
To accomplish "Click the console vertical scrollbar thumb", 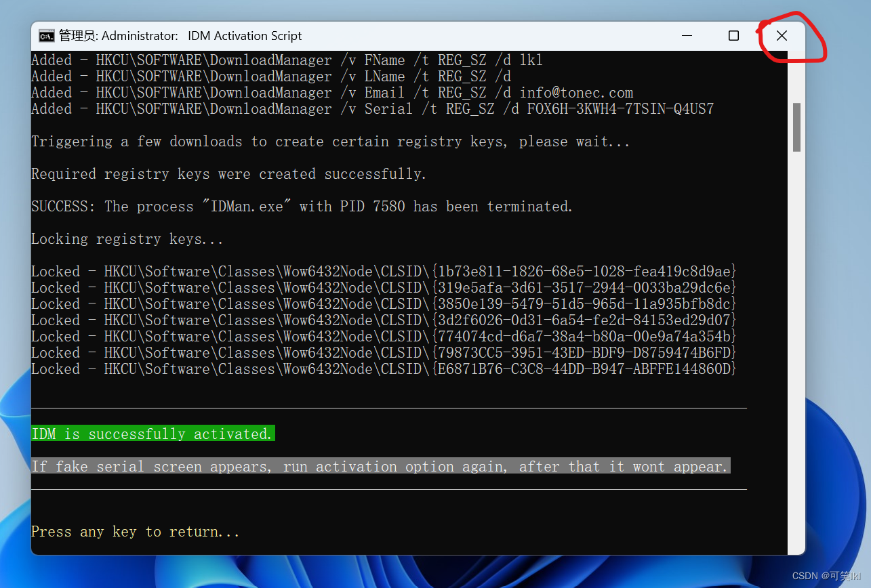I will click(797, 127).
